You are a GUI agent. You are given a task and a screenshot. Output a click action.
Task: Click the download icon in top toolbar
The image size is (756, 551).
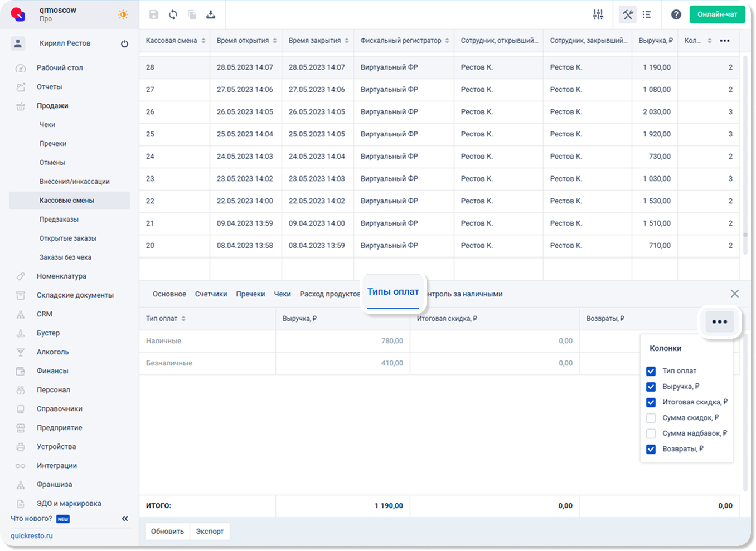[211, 14]
